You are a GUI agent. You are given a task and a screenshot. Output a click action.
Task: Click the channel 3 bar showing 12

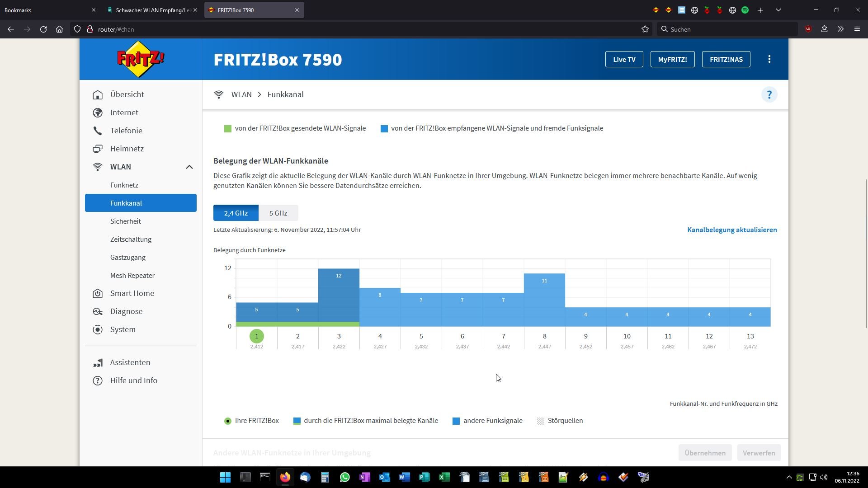(339, 296)
